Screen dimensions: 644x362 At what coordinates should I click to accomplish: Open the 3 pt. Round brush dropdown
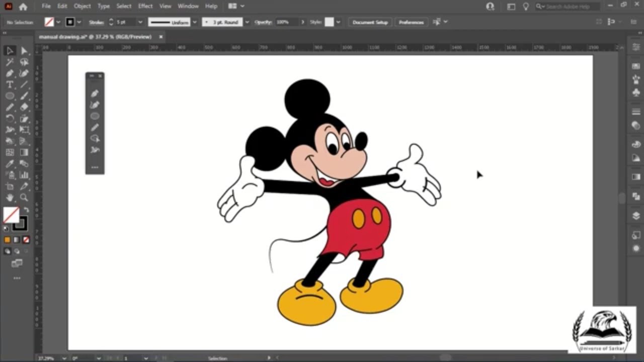[x=247, y=22]
